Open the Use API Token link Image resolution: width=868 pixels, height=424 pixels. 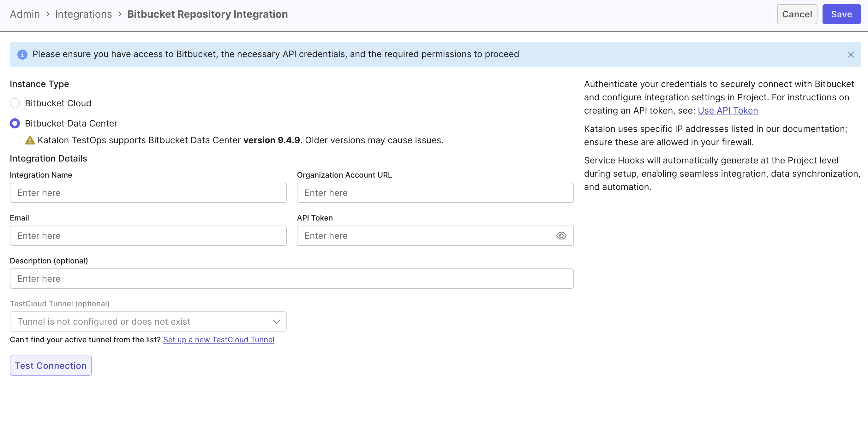pyautogui.click(x=727, y=110)
